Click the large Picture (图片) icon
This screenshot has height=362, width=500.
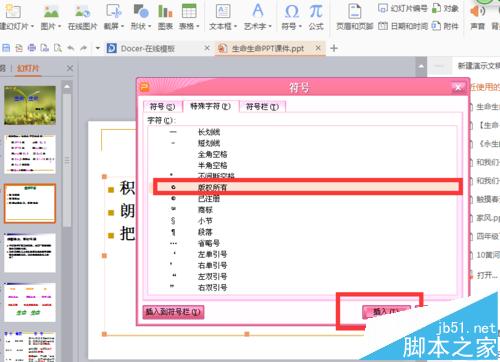[51, 11]
